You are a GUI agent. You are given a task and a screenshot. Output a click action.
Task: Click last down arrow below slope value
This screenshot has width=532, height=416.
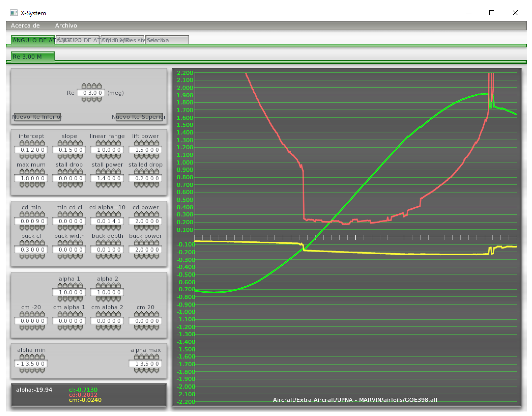(x=81, y=156)
